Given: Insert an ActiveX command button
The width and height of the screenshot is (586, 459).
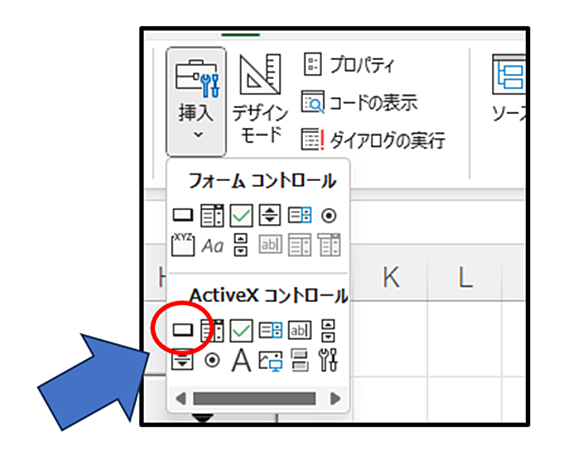Looking at the screenshot, I should (x=183, y=330).
